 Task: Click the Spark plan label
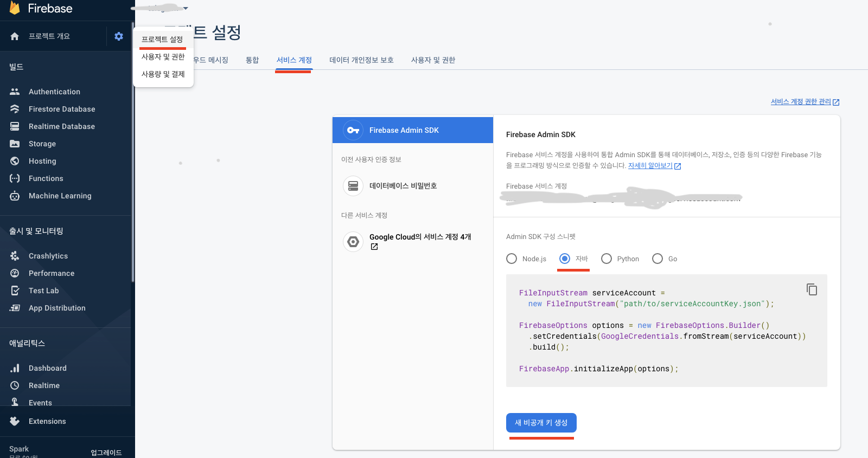coord(19,449)
